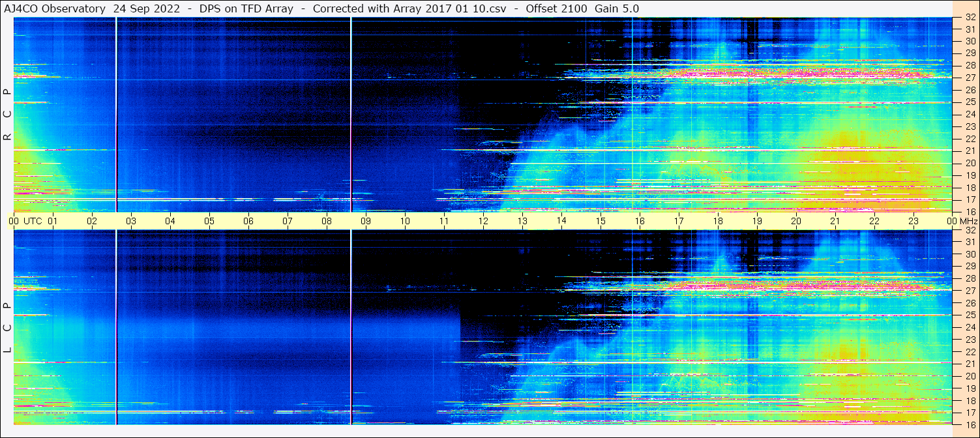The width and height of the screenshot is (980, 438).
Task: Click the 18 hour mark on the time axis
Action: [718, 221]
